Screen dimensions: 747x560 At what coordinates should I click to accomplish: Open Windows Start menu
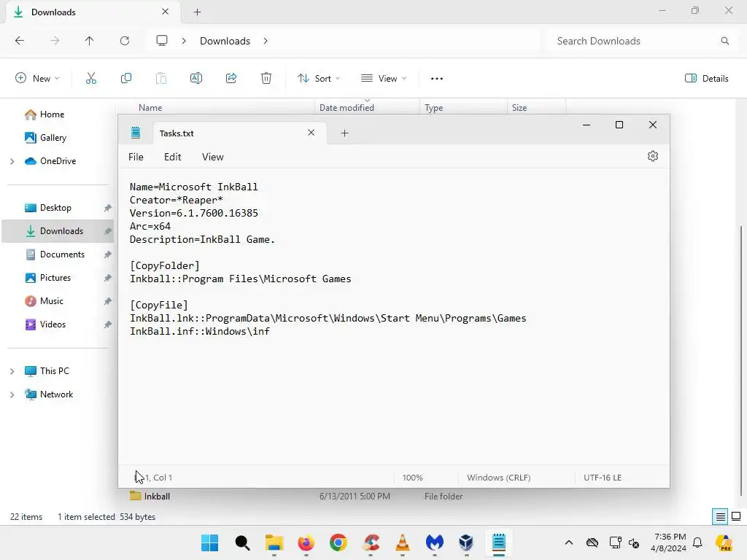pos(209,542)
